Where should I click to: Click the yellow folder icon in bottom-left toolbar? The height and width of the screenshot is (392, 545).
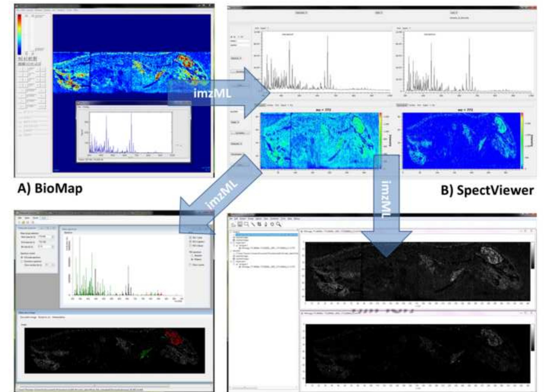click(23, 222)
